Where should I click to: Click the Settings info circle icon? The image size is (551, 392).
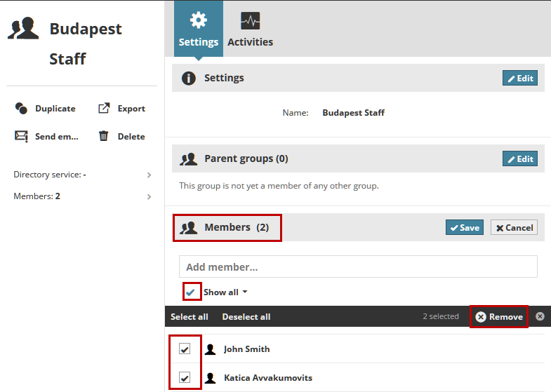(188, 79)
